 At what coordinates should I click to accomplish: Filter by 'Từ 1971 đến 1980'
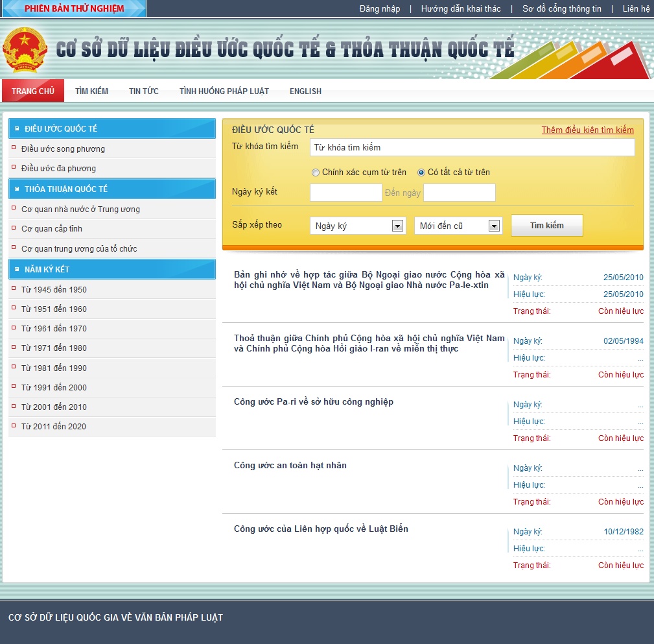pyautogui.click(x=54, y=348)
